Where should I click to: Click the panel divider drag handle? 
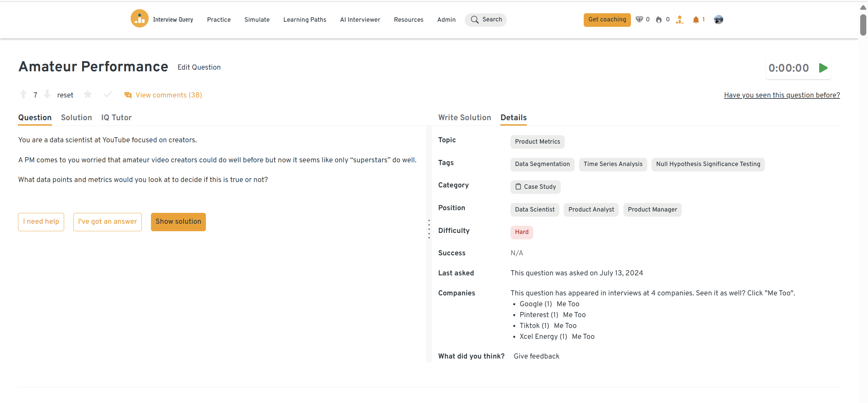coord(429,229)
